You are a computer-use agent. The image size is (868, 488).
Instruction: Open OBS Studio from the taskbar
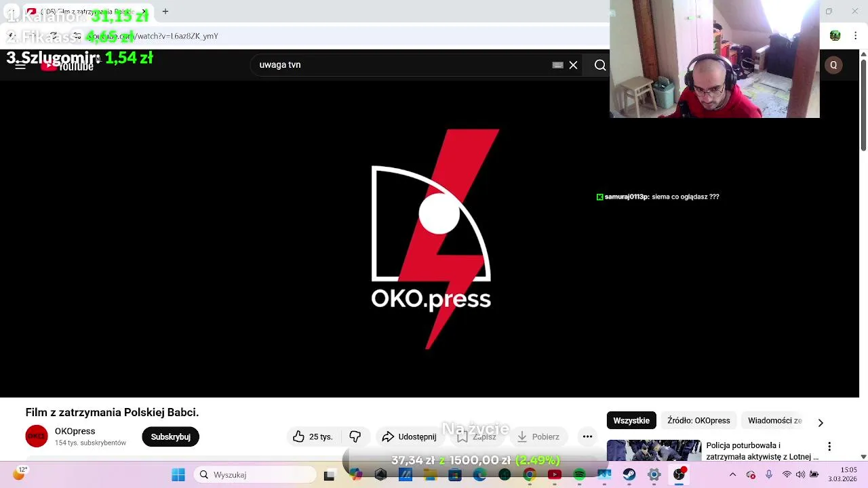pos(679,475)
